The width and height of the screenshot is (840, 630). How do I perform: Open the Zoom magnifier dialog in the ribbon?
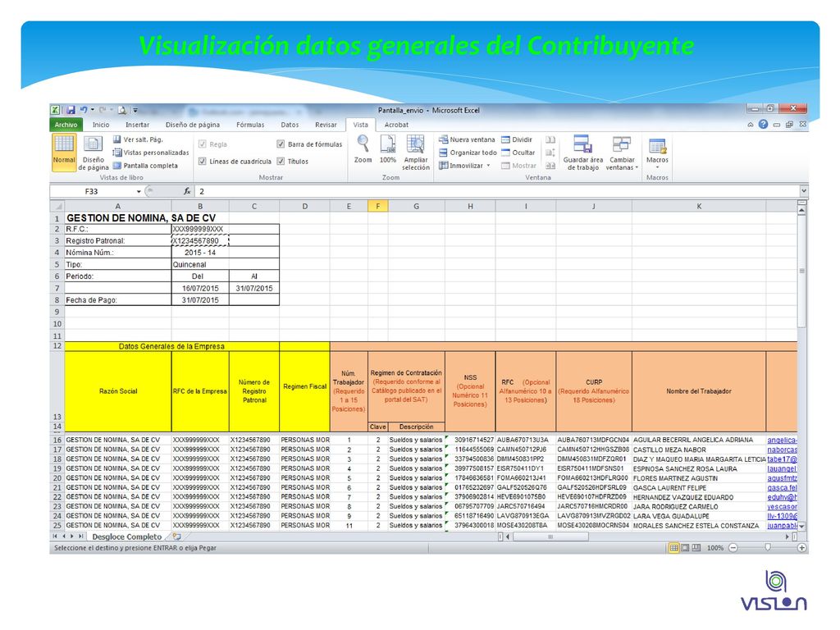[363, 149]
